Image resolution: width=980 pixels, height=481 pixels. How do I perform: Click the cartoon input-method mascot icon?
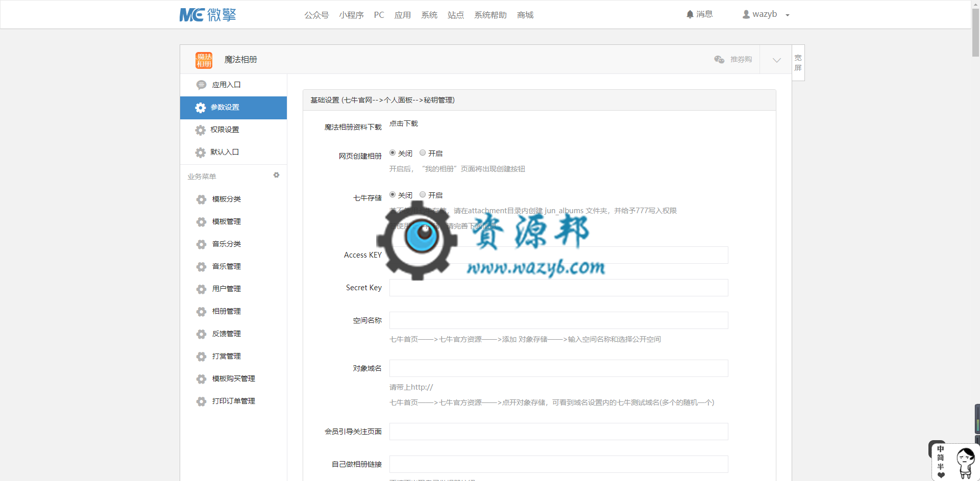pos(965,463)
